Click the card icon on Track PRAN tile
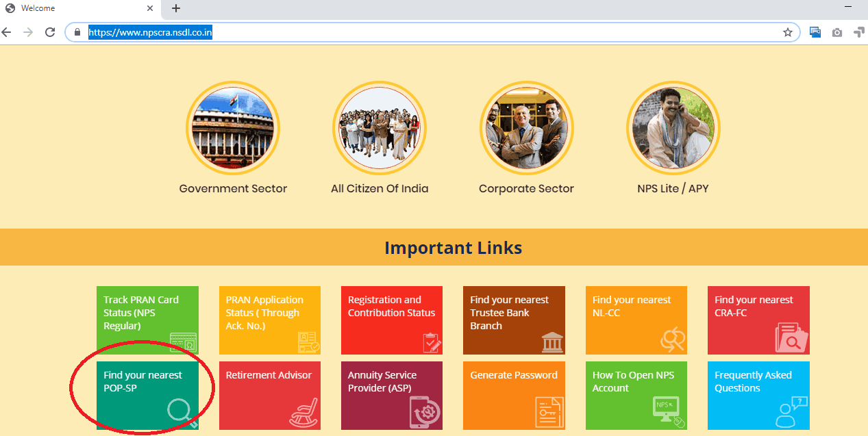 183,342
